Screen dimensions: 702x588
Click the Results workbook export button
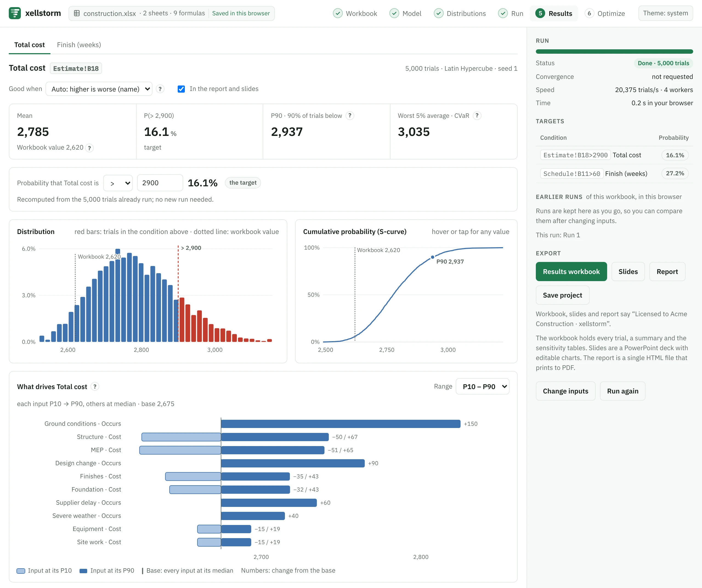pos(571,272)
